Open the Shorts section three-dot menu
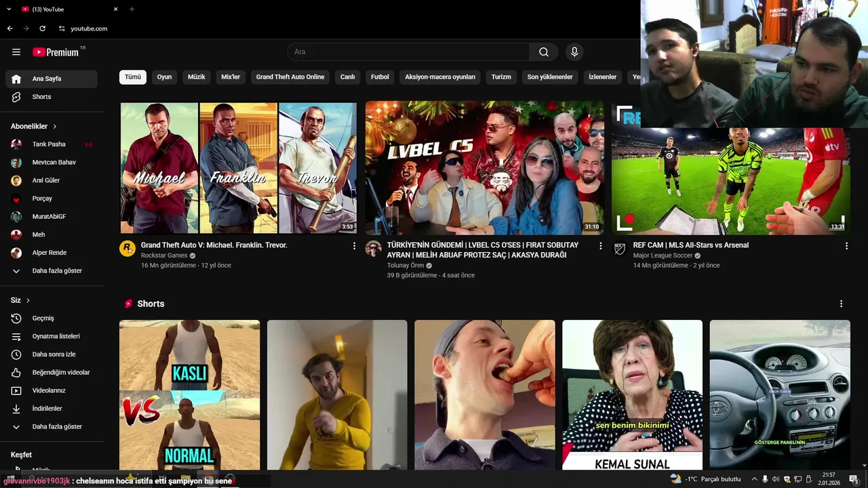 click(841, 304)
